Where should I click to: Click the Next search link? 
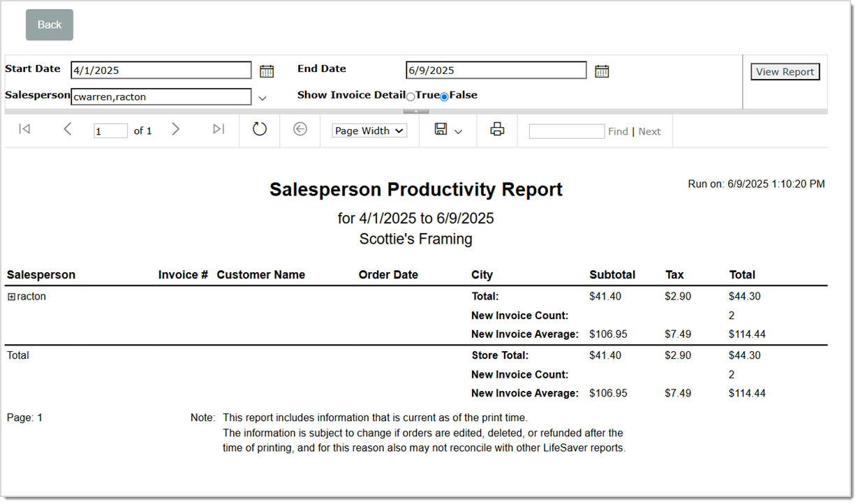coord(649,131)
